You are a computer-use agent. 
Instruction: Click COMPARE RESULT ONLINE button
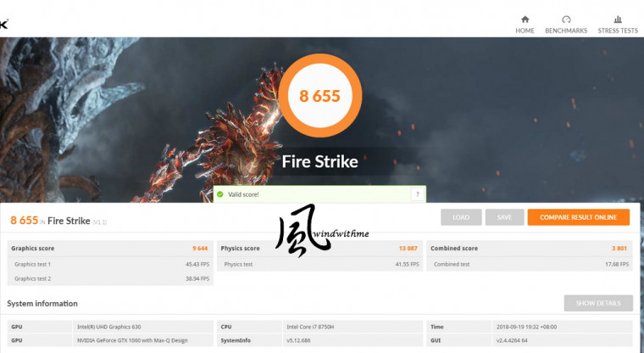[x=578, y=217]
